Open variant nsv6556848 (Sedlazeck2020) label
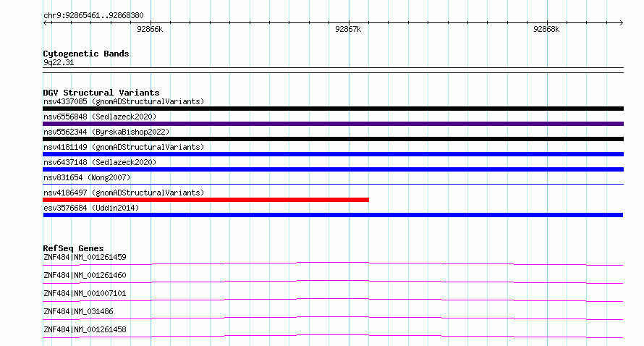The image size is (644, 346). coord(100,117)
